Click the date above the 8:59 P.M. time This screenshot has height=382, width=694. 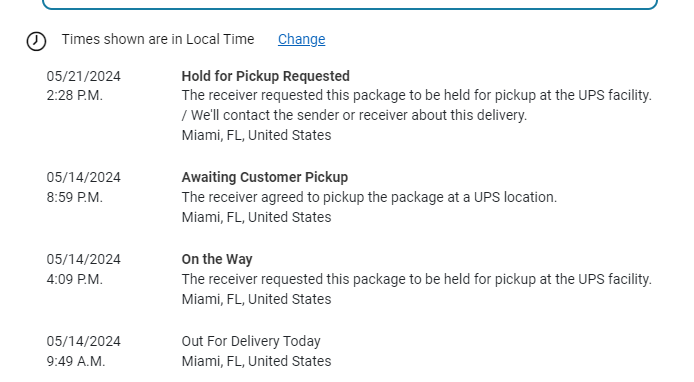pyautogui.click(x=84, y=177)
